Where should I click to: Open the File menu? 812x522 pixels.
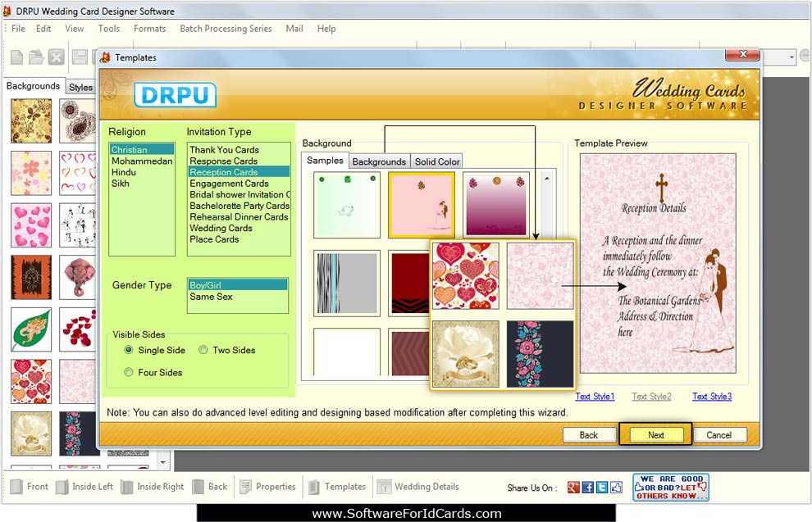click(x=18, y=29)
